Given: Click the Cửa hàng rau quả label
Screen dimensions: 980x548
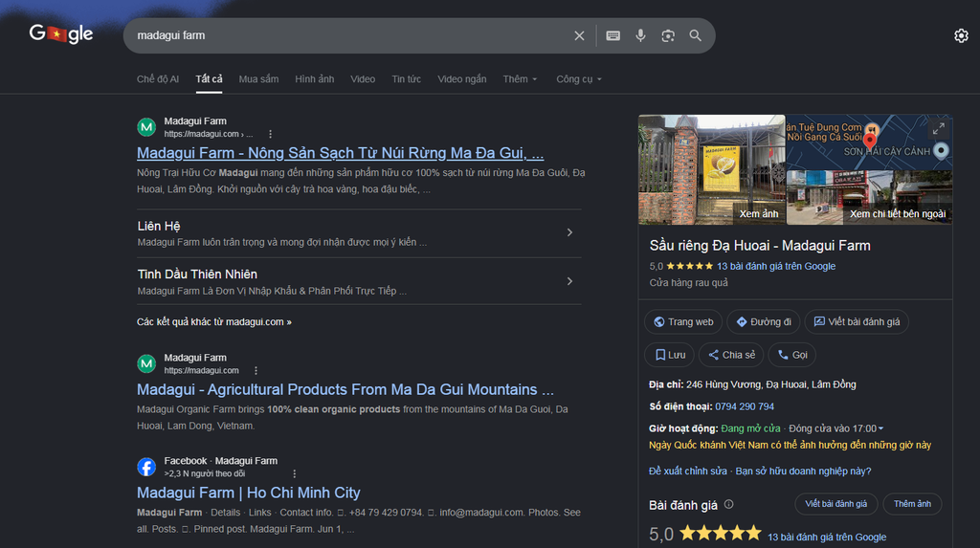Looking at the screenshot, I should pyautogui.click(x=688, y=283).
